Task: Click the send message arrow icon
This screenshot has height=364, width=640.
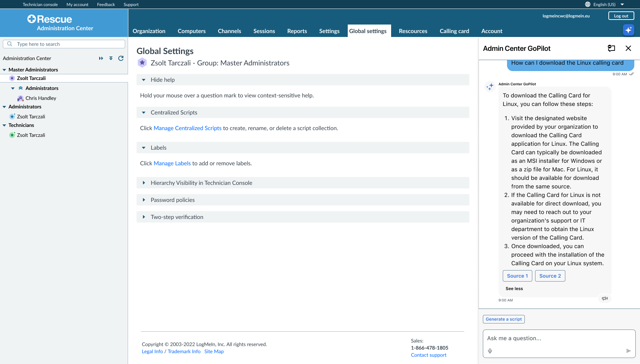Action: 628,351
